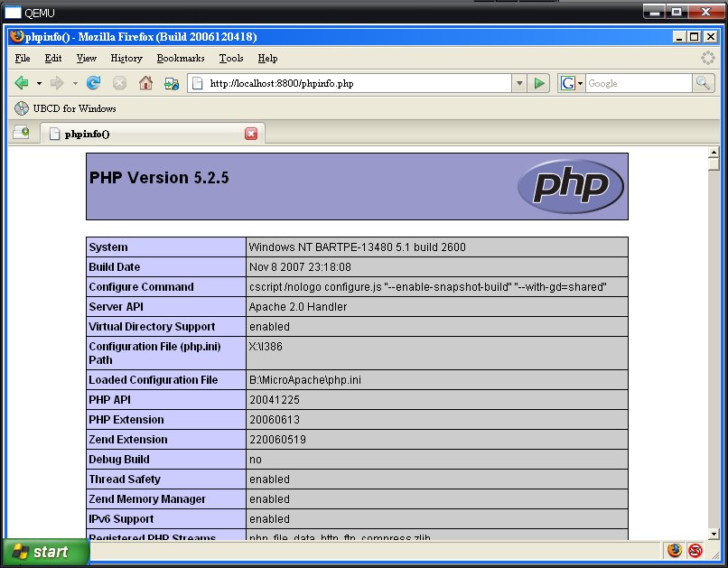Click the page scrollbar down arrow
The image size is (728, 568).
point(714,534)
